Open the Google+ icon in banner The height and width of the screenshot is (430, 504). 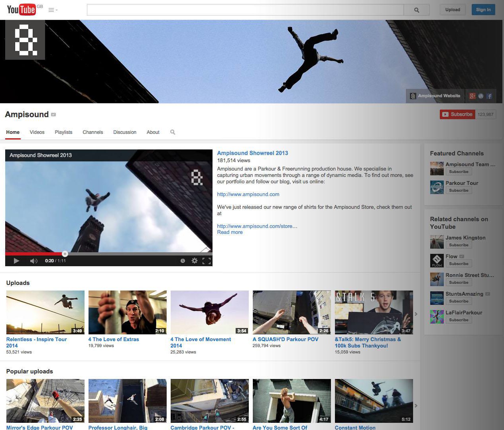click(x=472, y=96)
